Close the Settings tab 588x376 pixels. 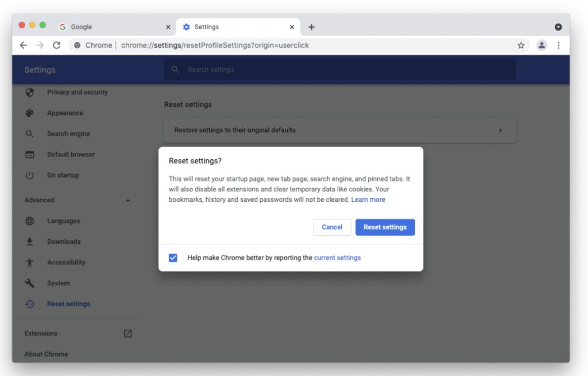[292, 27]
